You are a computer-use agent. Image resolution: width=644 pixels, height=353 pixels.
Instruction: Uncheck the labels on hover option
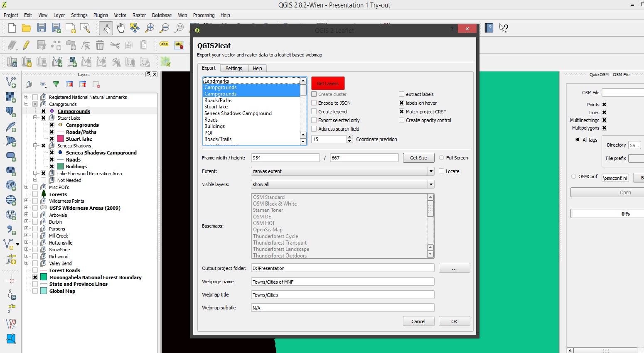(x=401, y=103)
